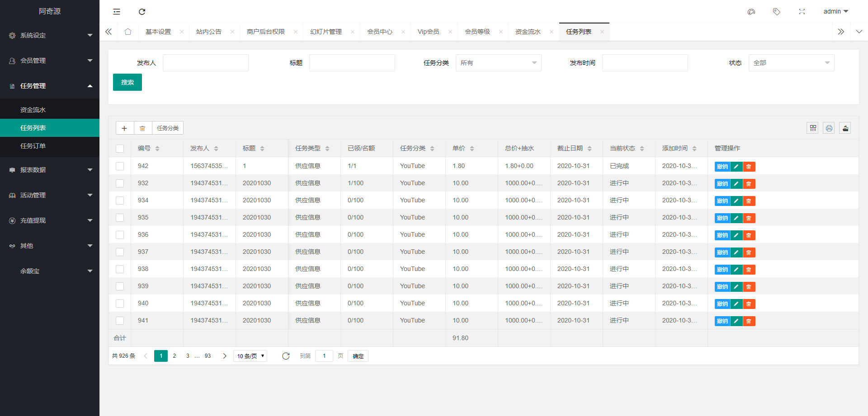Export table data using the export icon
This screenshot has height=416, width=868.
(845, 128)
